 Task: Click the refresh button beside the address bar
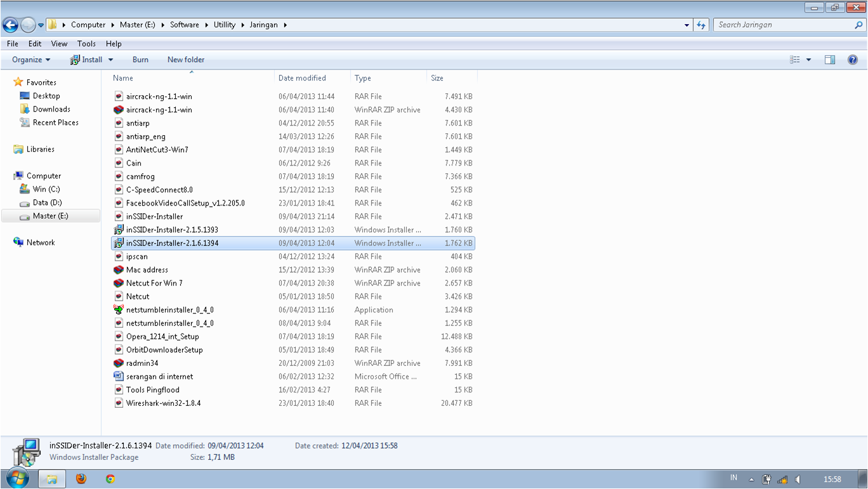tap(701, 25)
